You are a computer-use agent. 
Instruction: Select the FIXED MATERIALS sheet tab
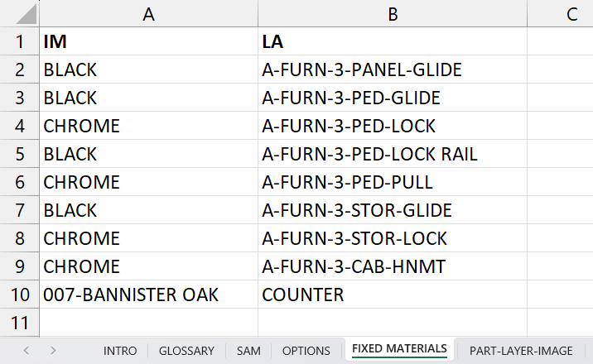point(399,348)
